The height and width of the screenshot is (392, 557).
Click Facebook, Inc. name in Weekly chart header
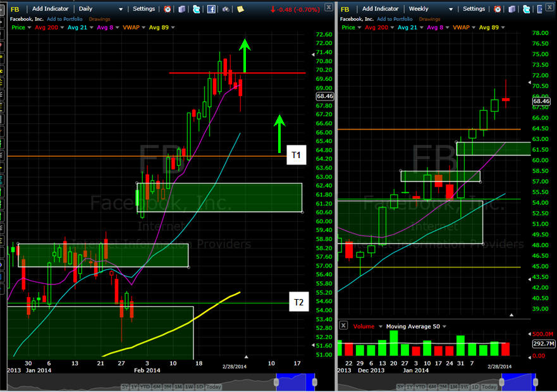click(x=357, y=19)
